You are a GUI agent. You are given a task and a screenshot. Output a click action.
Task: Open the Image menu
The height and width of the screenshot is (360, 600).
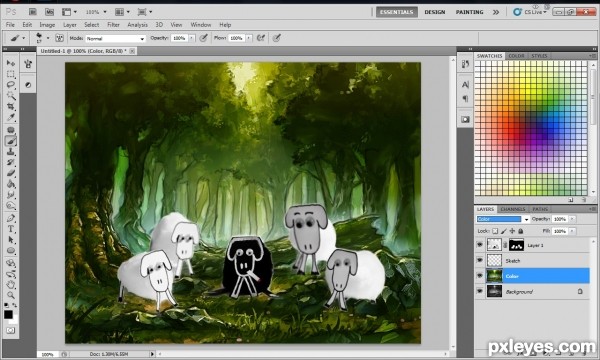[47, 24]
